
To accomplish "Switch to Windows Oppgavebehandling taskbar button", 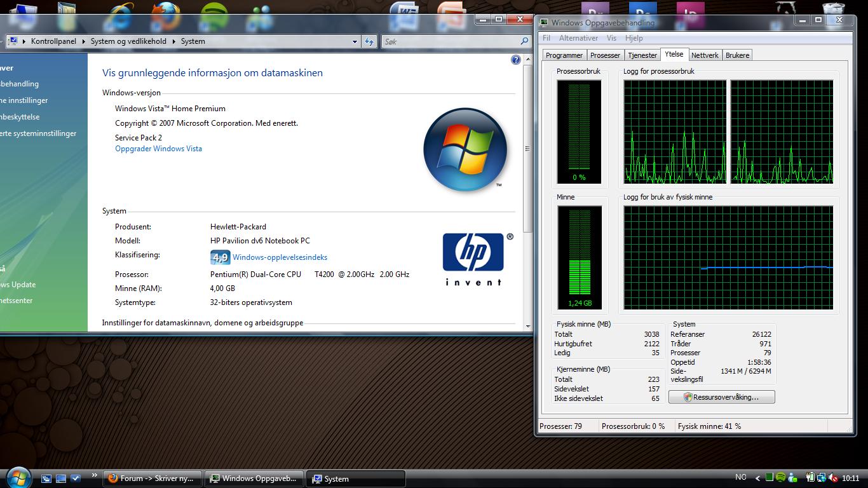I will point(254,478).
